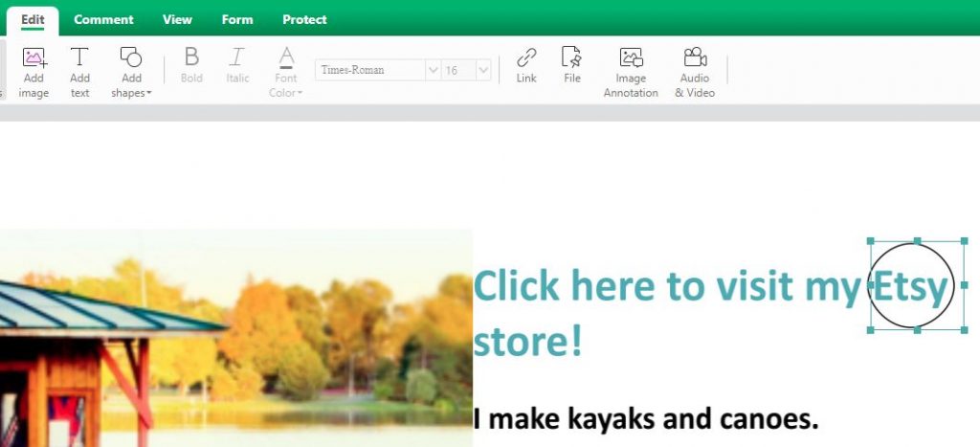
Task: Select the Image Annotation tool
Action: (631, 72)
